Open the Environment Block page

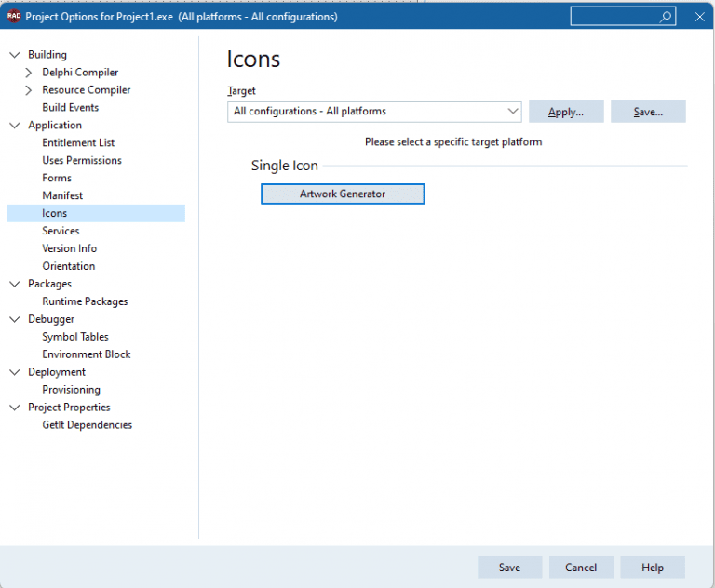coord(87,354)
